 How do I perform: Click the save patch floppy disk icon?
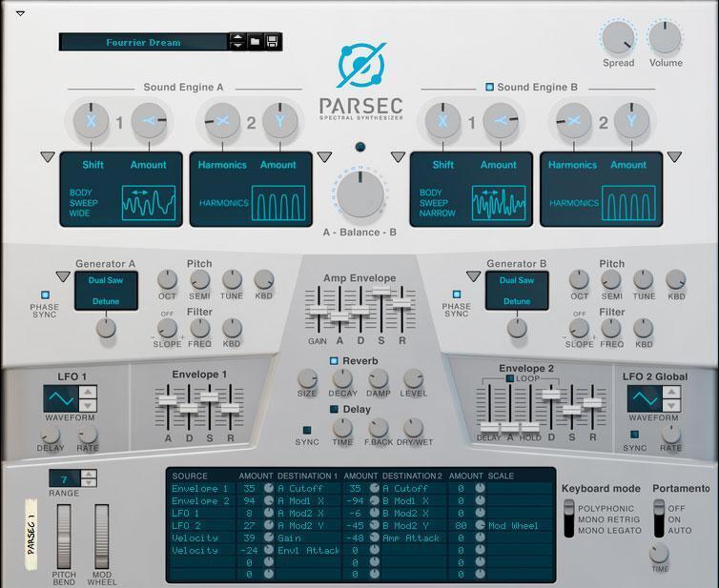(x=273, y=42)
